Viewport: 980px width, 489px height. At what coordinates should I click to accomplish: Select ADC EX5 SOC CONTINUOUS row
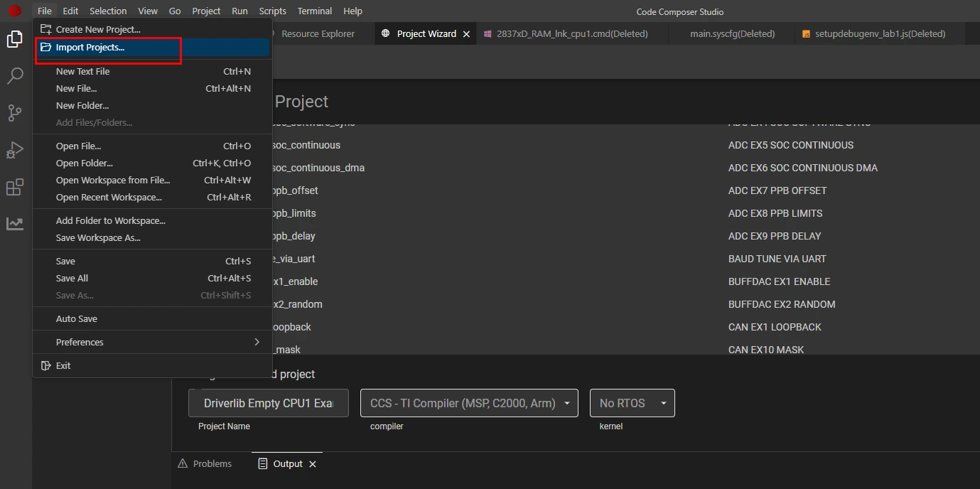point(576,145)
